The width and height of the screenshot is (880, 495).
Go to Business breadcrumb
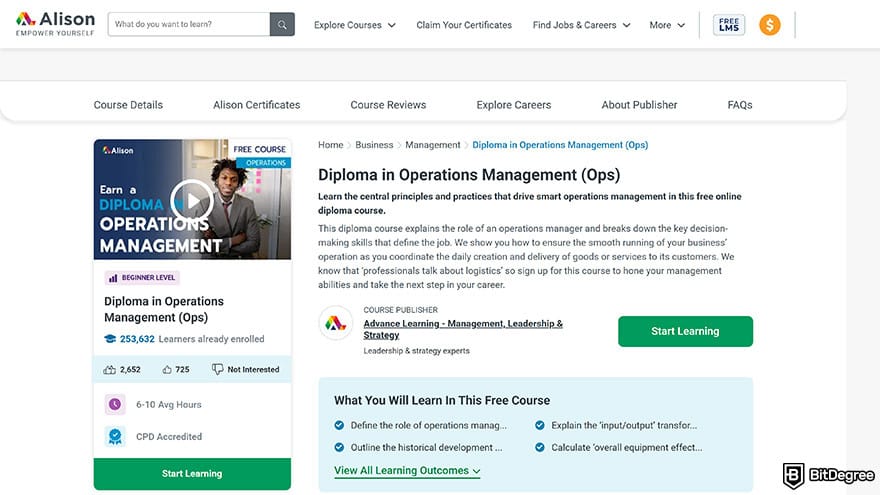point(374,145)
